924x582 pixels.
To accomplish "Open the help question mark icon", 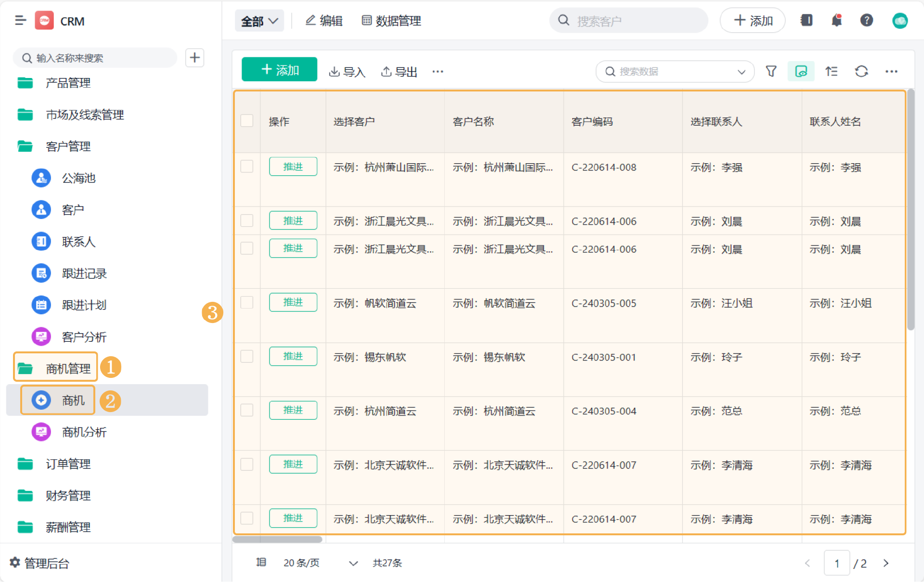I will (866, 21).
